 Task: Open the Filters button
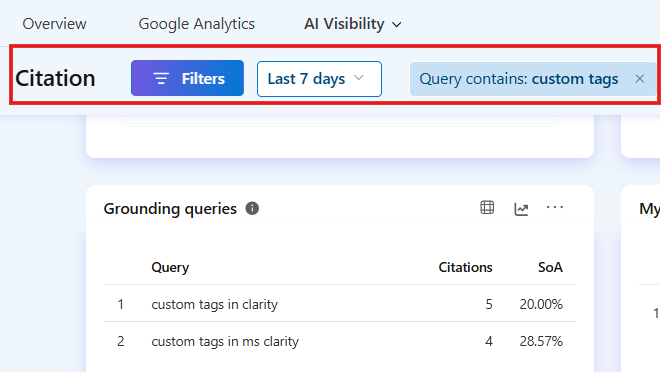click(x=187, y=78)
